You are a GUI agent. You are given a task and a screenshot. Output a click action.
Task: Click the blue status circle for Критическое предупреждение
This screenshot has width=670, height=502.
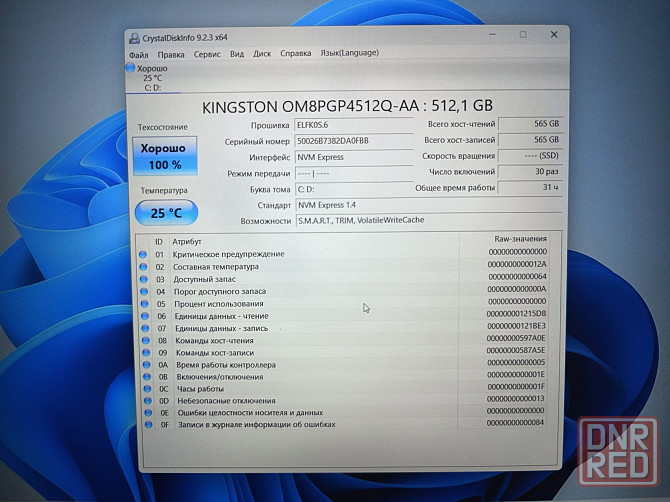pyautogui.click(x=144, y=254)
